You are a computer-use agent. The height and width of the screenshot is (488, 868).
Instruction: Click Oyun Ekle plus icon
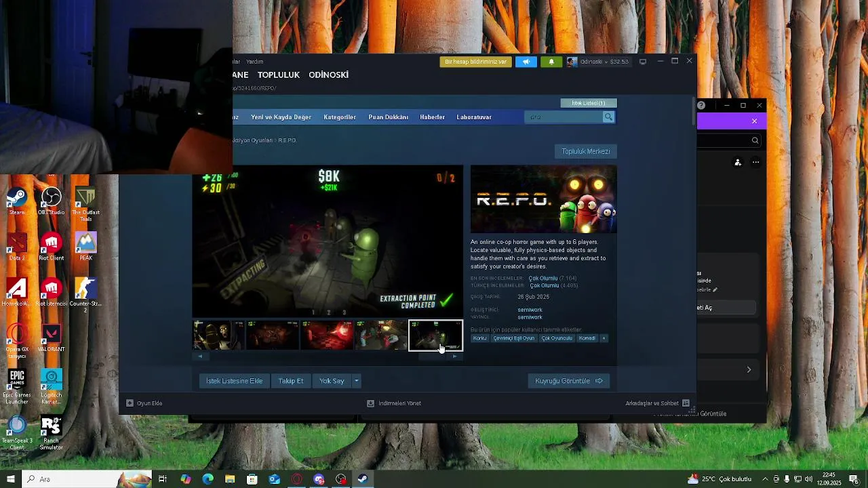click(130, 403)
